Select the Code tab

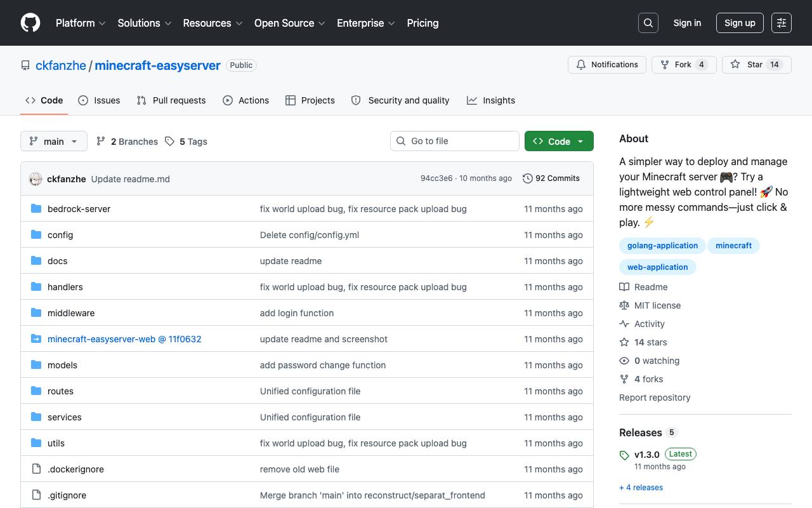[x=44, y=100]
